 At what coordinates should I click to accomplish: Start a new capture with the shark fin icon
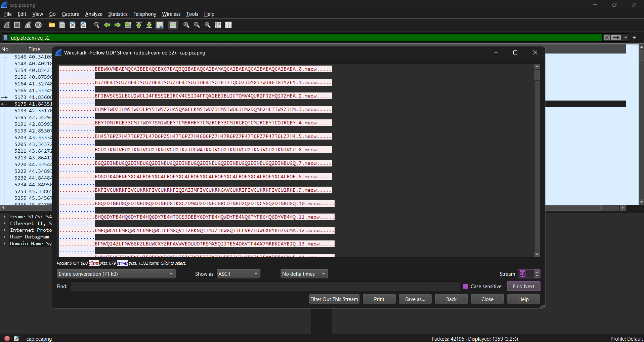pos(6,25)
